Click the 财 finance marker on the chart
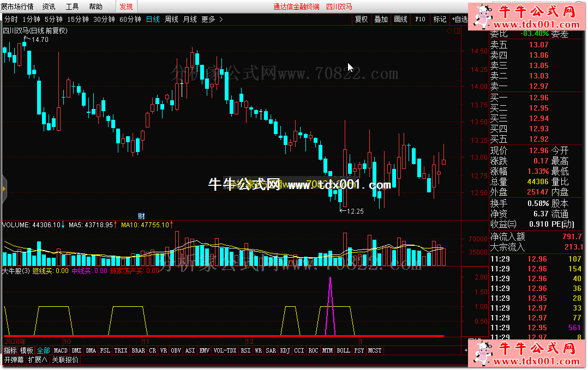Image resolution: width=588 pixels, height=370 pixels. click(x=141, y=216)
